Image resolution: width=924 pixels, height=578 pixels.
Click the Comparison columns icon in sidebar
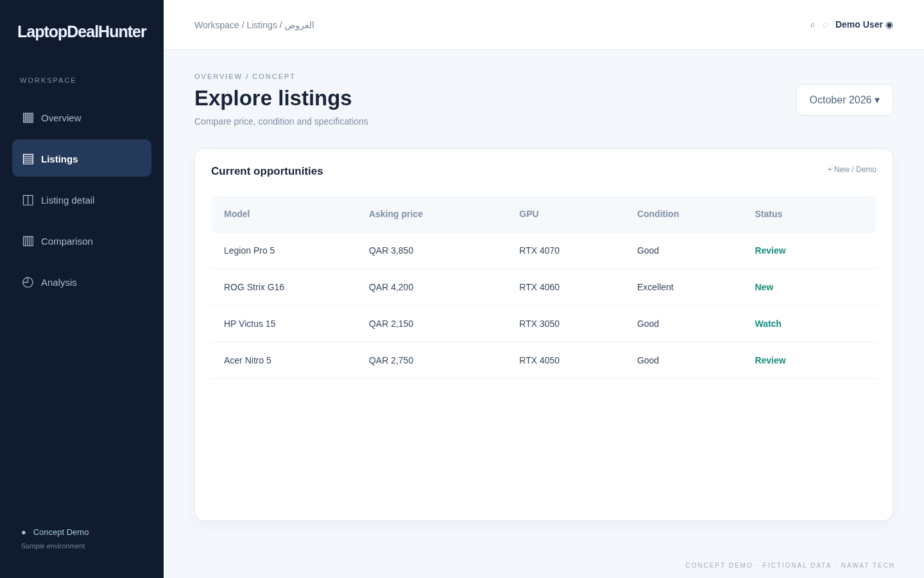28,241
